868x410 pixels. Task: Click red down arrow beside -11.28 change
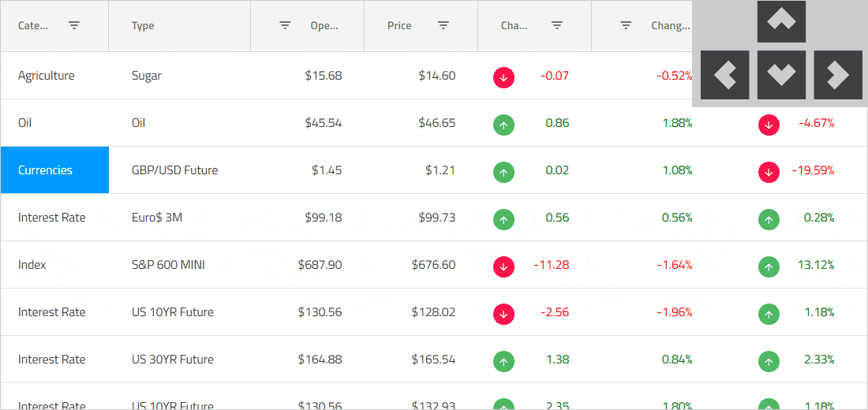pos(504,266)
